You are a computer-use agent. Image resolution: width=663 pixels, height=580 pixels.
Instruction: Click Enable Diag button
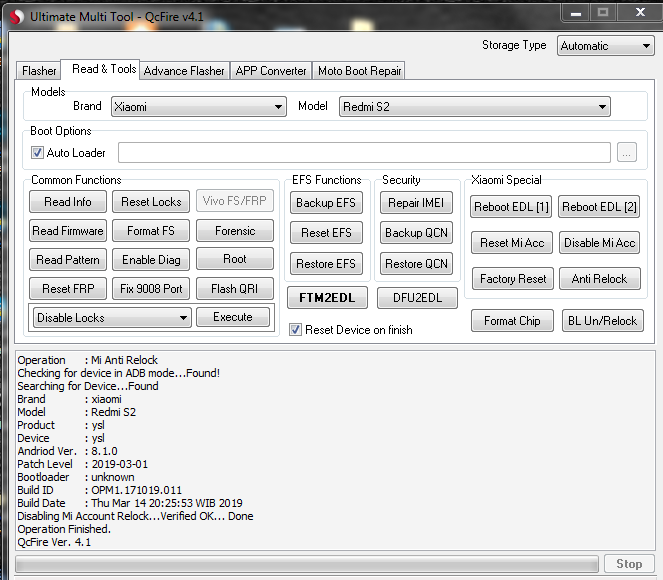pos(151,260)
